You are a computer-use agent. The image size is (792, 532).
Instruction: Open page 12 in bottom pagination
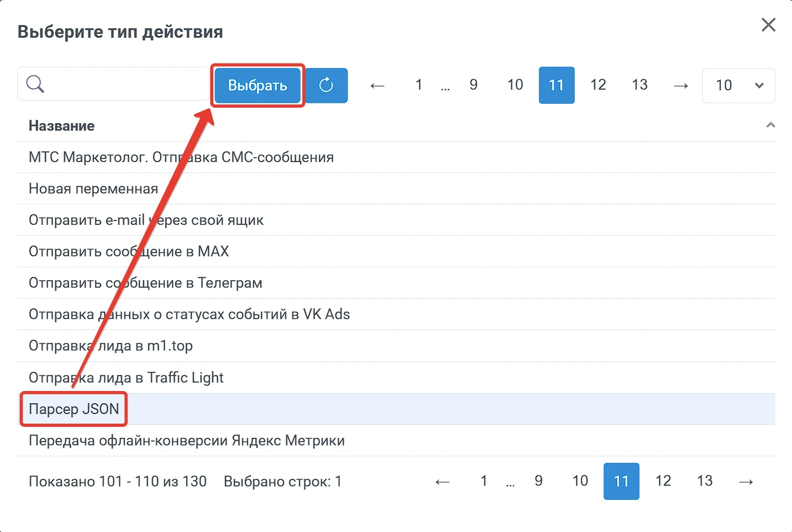click(x=663, y=481)
